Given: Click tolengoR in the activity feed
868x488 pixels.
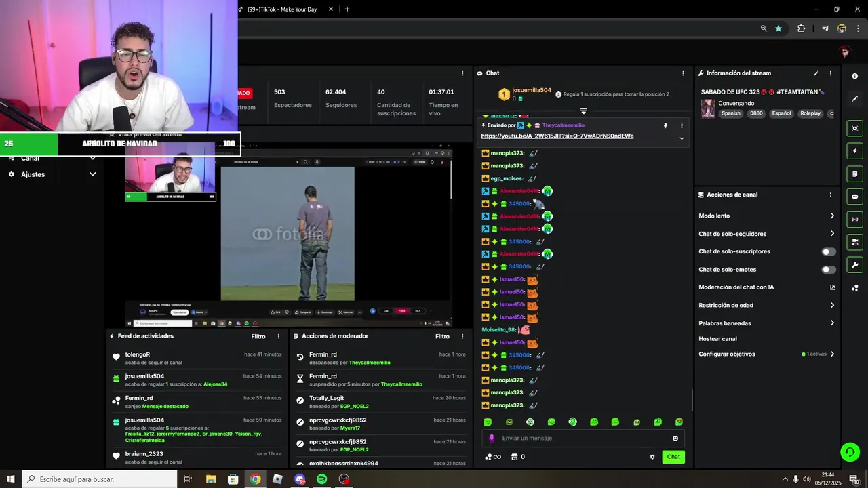Looking at the screenshot, I should [138, 354].
